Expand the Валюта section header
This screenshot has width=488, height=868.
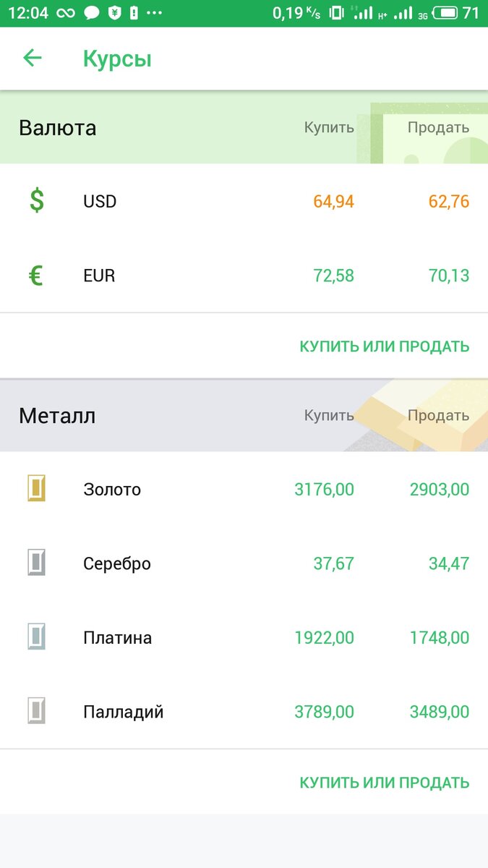pos(59,127)
